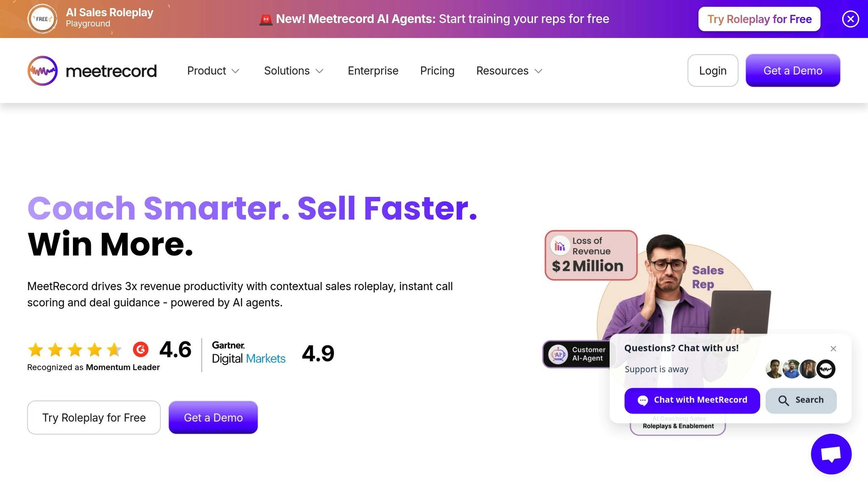Viewport: 868px width, 488px height.
Task: Click Get a Demo in header
Action: click(x=793, y=71)
